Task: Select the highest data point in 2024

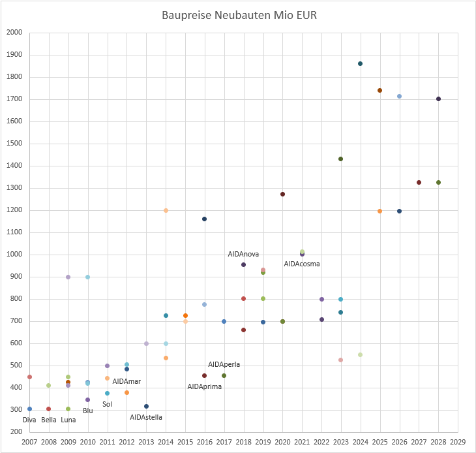Action: [x=360, y=63]
